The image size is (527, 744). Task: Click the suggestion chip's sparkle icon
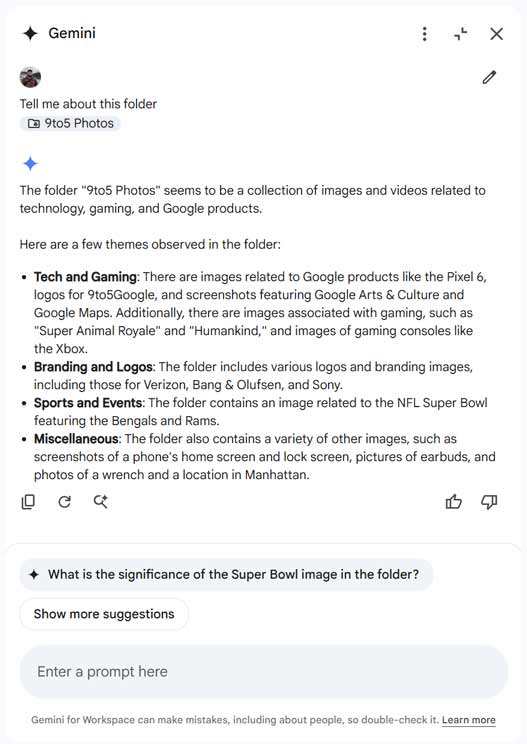coord(34,574)
